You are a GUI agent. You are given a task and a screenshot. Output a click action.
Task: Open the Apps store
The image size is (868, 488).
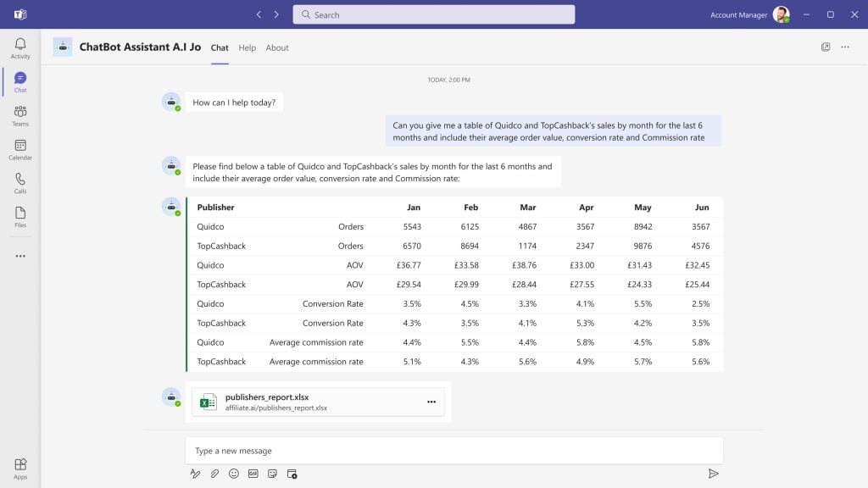(20, 469)
